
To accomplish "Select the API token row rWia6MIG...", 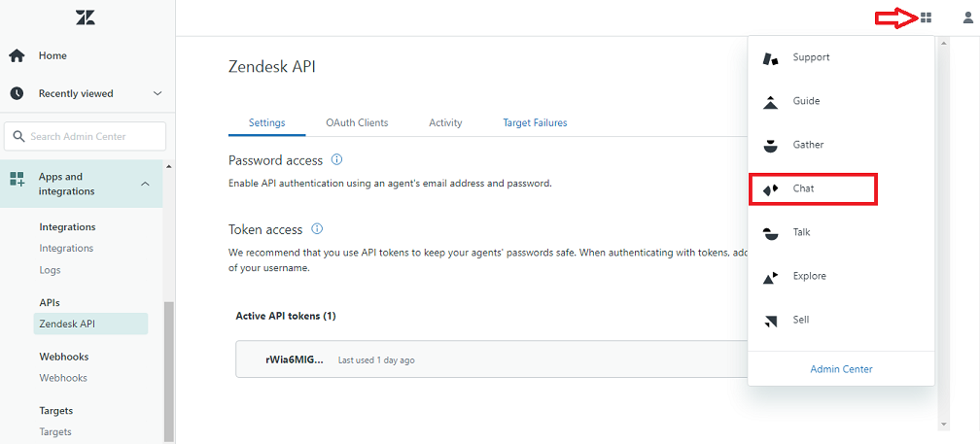I will click(491, 359).
